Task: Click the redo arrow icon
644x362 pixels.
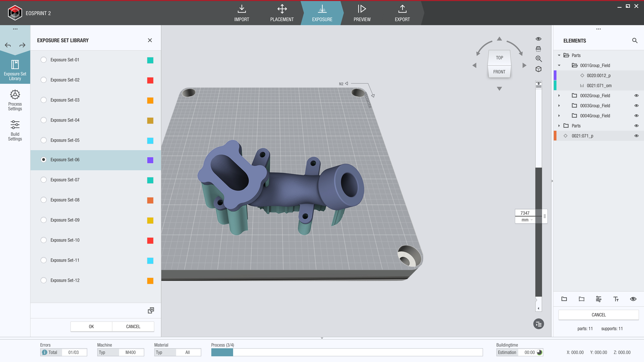Action: [22, 45]
